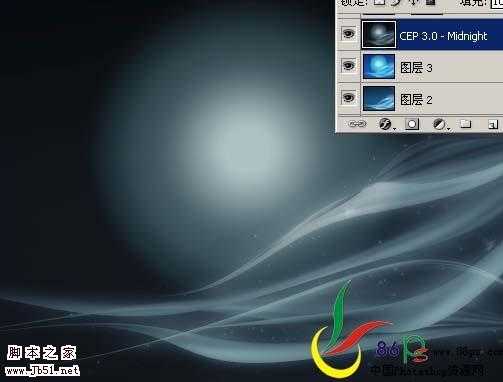The height and width of the screenshot is (382, 503).
Task: Select the CEP 3.0 - Midnight layer thumbnail
Action: coord(379,35)
